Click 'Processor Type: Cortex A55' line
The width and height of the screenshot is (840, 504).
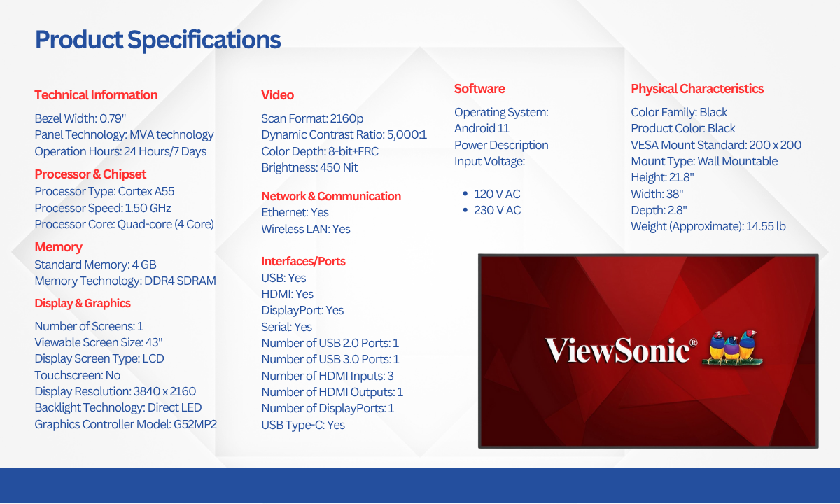pyautogui.click(x=104, y=191)
